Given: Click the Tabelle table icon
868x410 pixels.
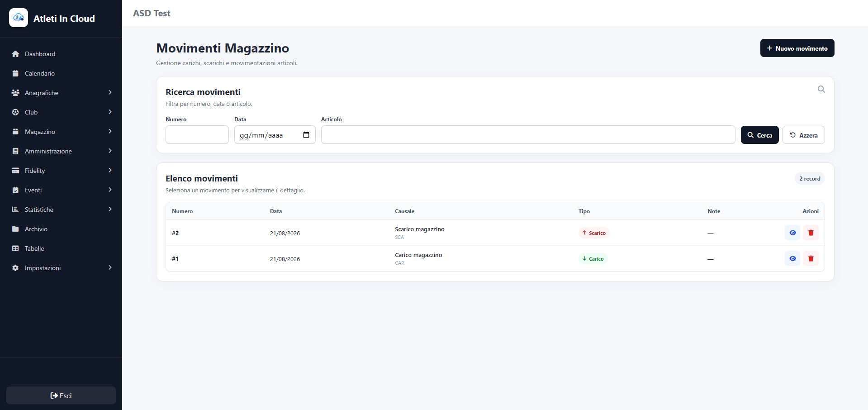Looking at the screenshot, I should pyautogui.click(x=15, y=248).
